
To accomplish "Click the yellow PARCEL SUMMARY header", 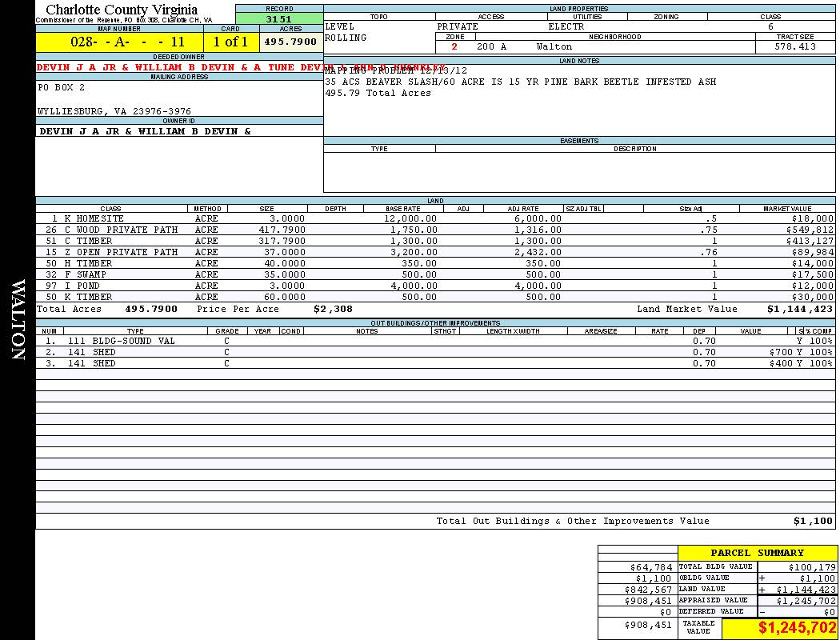I will coord(757,553).
